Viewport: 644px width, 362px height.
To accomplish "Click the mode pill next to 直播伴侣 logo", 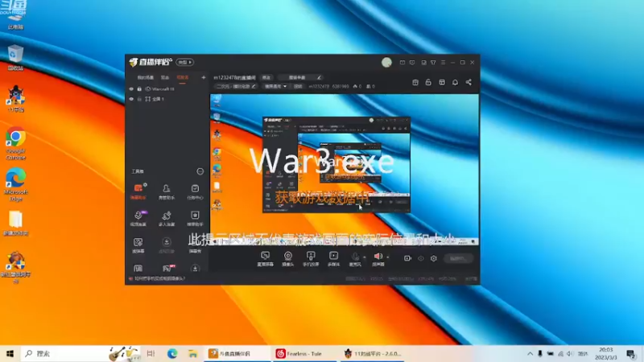I will [x=185, y=63].
